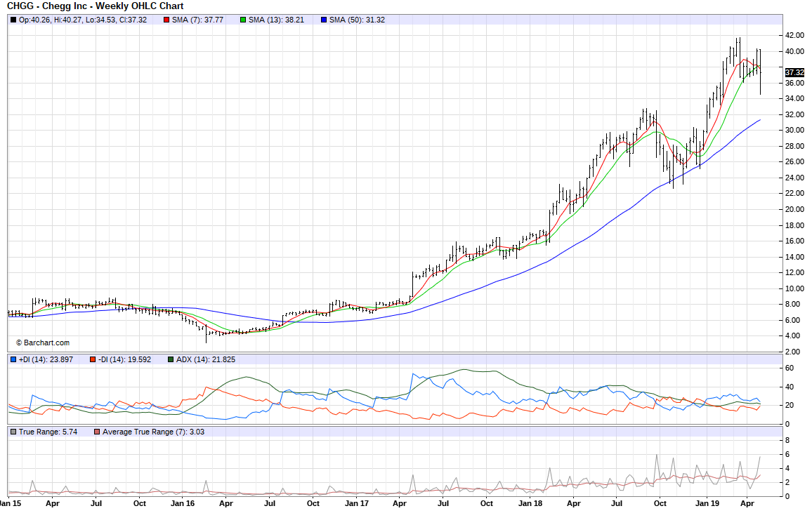This screenshot has height=525, width=812.
Task: Click SMA (7): 37.77 label
Action: [198, 20]
